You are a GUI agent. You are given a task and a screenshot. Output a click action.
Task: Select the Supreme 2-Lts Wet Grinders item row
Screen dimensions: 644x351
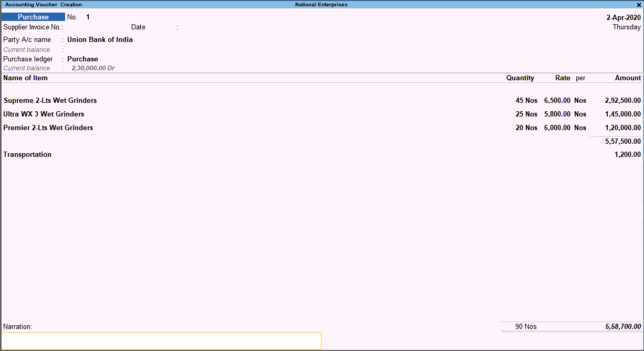pyautogui.click(x=50, y=100)
